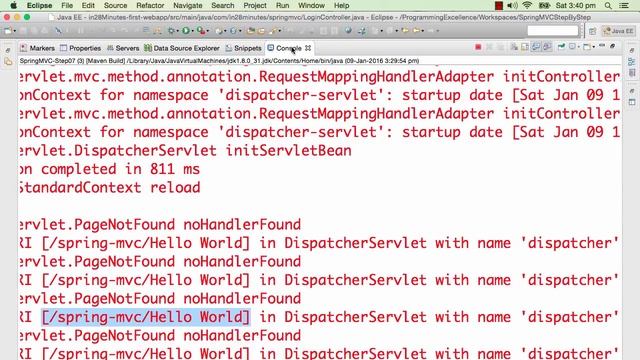
Task: Toggle Show Console on Standard Out change
Action: tap(536, 47)
